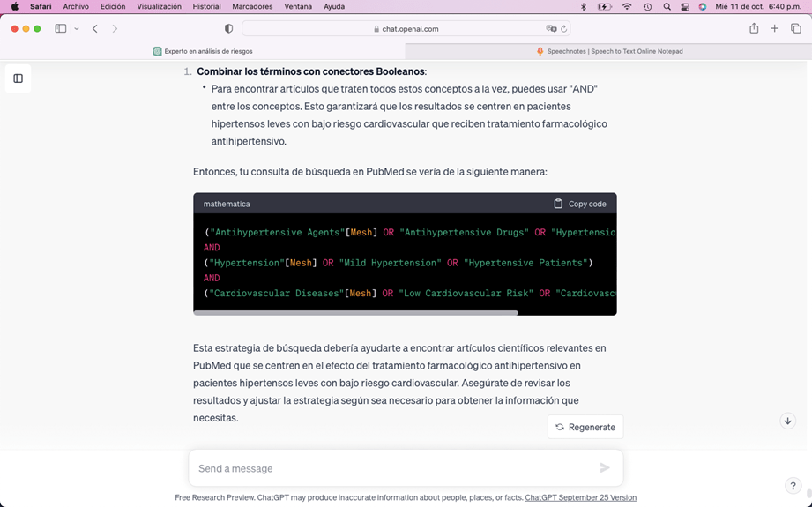Open the Marcadores menu
This screenshot has height=507, width=812.
tap(252, 6)
